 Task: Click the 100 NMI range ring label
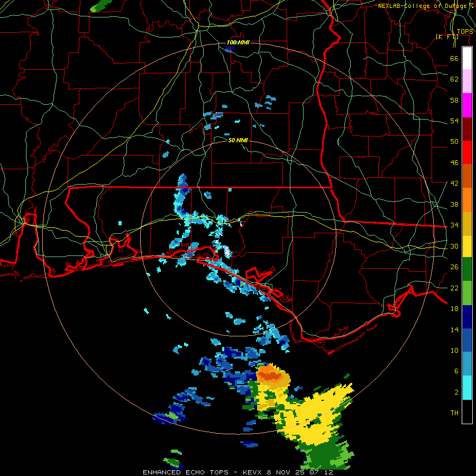point(238,42)
